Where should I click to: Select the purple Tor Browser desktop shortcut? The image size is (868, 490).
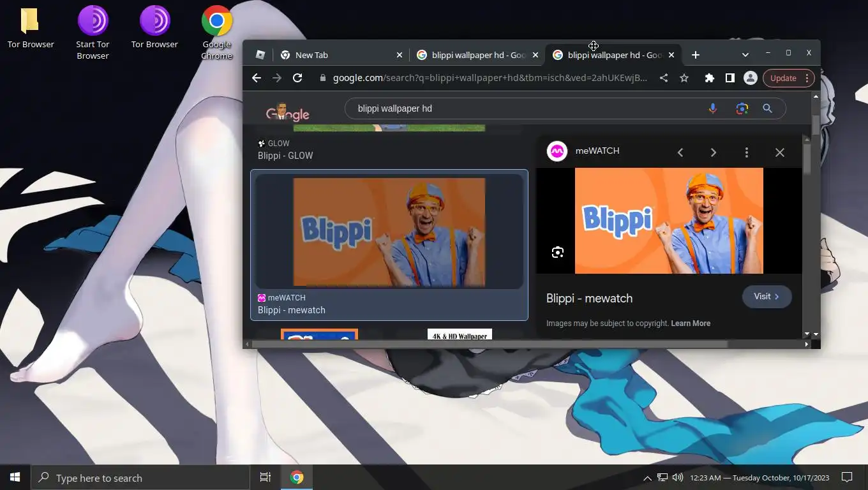(154, 28)
